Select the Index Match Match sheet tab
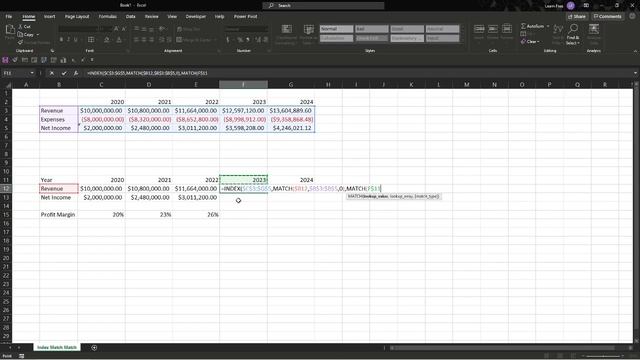Viewport: 640px width, 360px height. click(57, 347)
